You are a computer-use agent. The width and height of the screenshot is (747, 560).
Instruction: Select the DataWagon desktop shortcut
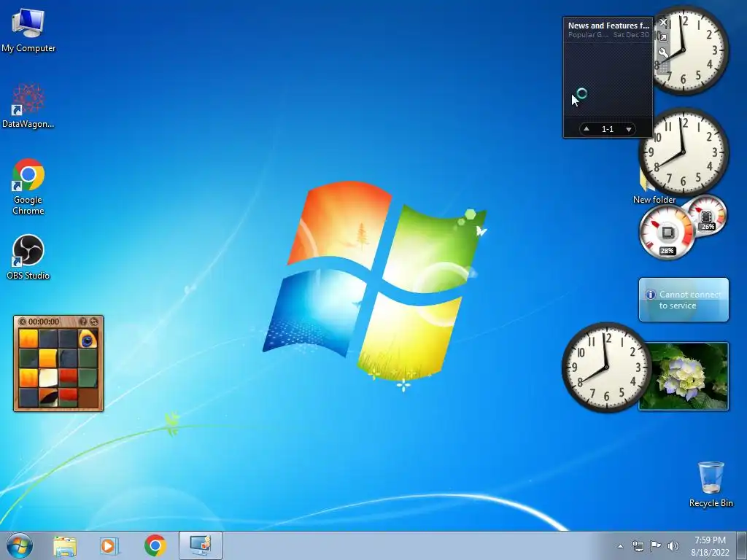pyautogui.click(x=28, y=106)
